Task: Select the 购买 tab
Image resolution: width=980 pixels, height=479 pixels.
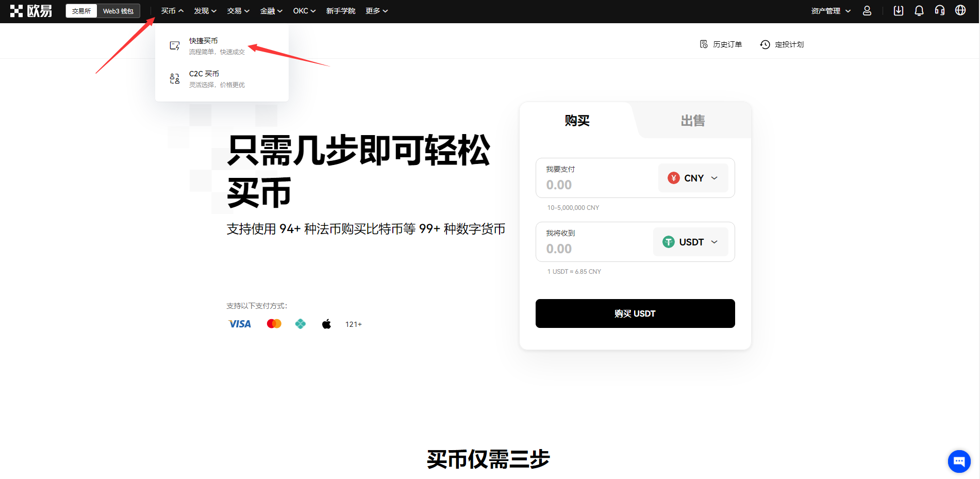Action: (577, 121)
